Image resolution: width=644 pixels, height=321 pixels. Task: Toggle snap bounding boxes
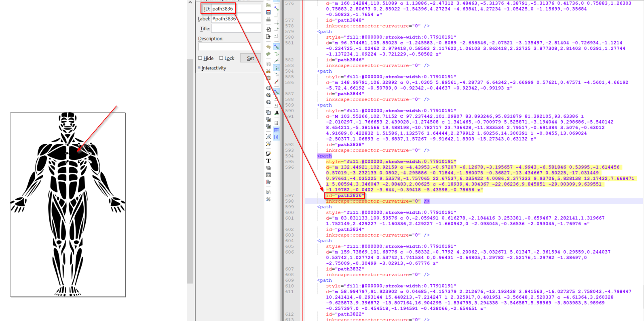(x=277, y=8)
